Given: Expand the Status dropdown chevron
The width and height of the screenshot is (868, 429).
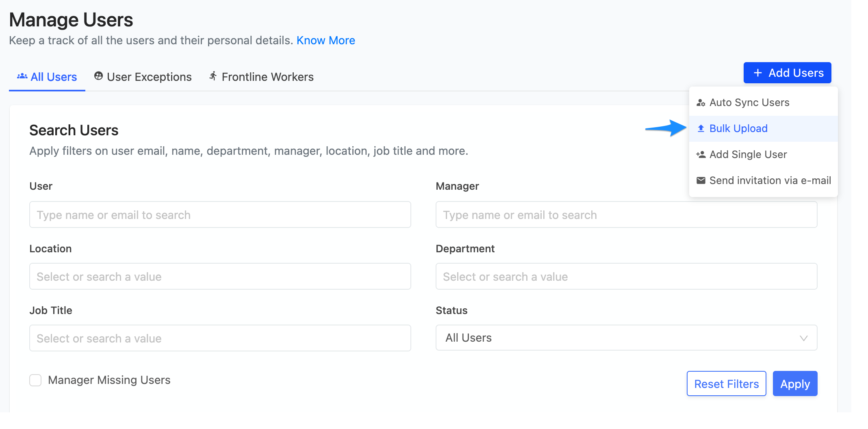Looking at the screenshot, I should click(803, 338).
